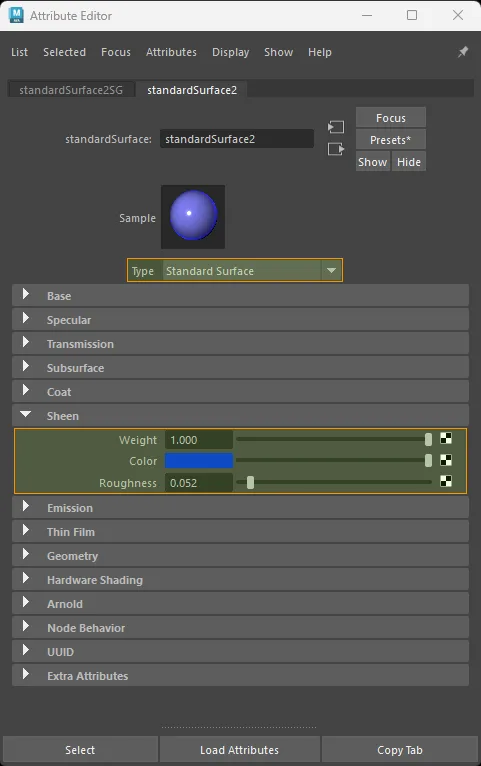
Task: Click the Sheen Weight value field 1.000
Action: 199,440
